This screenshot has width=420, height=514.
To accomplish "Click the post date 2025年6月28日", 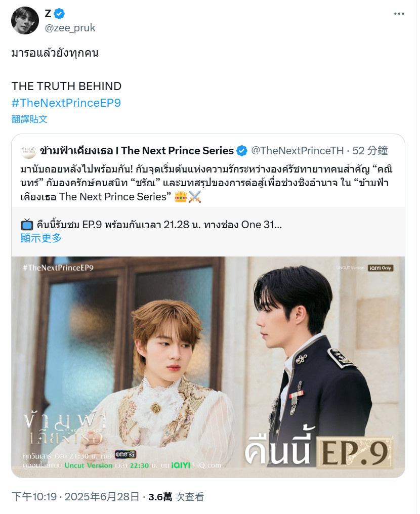I will point(102,497).
